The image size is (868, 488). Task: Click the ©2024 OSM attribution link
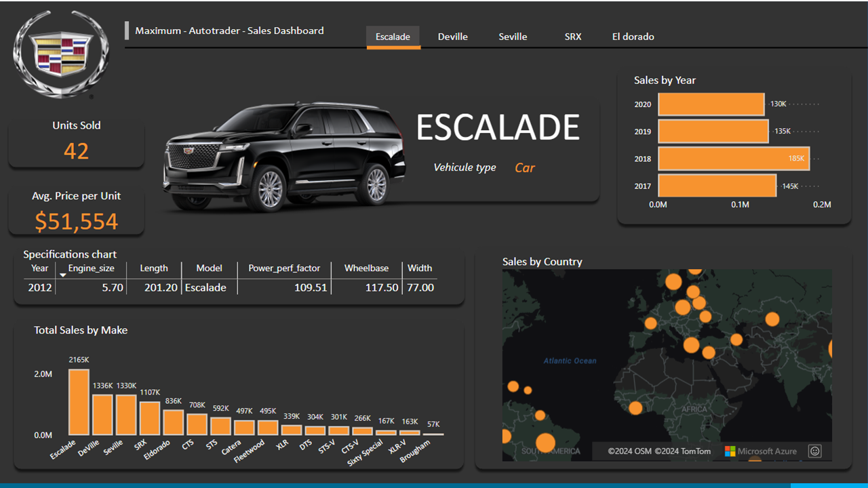630,451
